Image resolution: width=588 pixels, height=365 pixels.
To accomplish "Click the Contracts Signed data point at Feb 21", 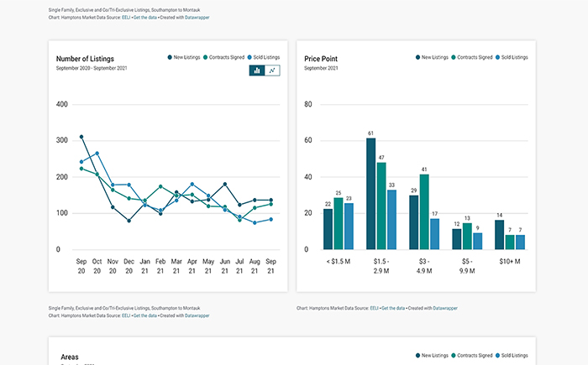I will pyautogui.click(x=160, y=186).
